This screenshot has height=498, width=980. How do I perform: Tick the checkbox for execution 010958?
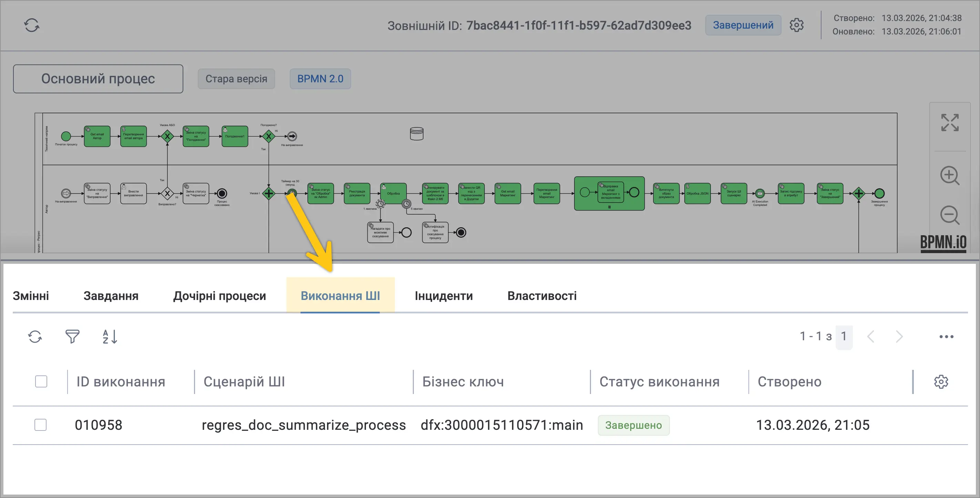pos(40,425)
